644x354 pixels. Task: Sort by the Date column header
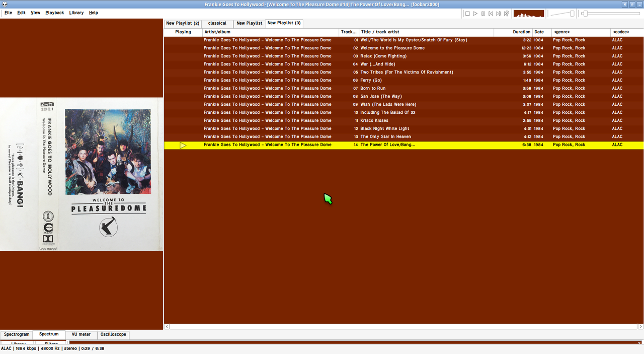pyautogui.click(x=542, y=32)
